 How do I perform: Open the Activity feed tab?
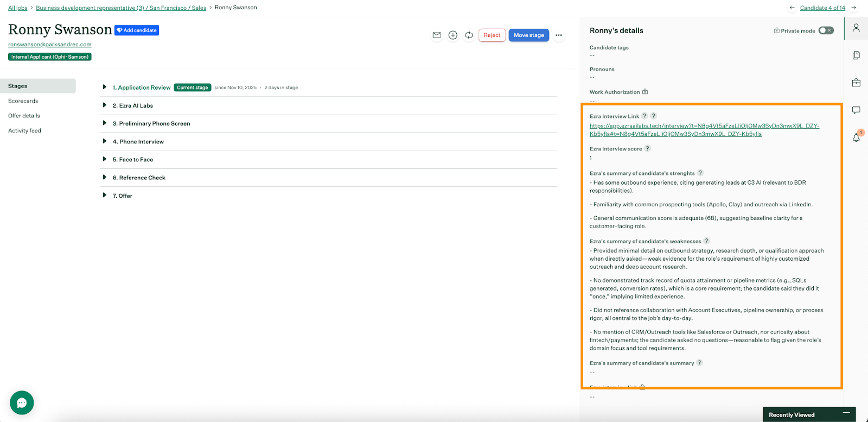[x=24, y=131]
